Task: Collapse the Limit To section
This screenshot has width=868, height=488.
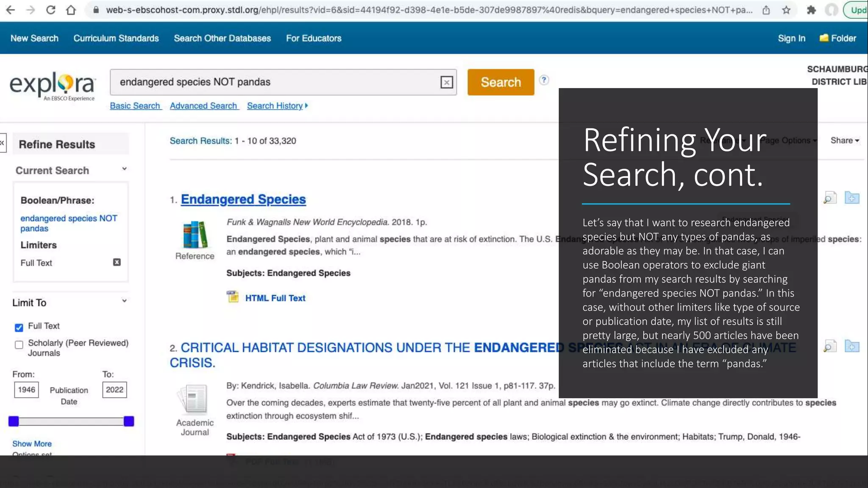Action: (x=124, y=301)
